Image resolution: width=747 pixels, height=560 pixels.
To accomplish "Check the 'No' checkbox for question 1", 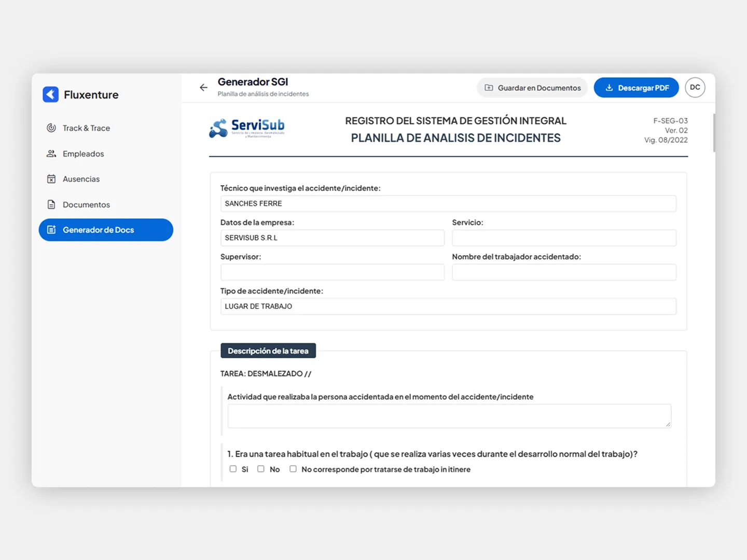I will pyautogui.click(x=261, y=469).
